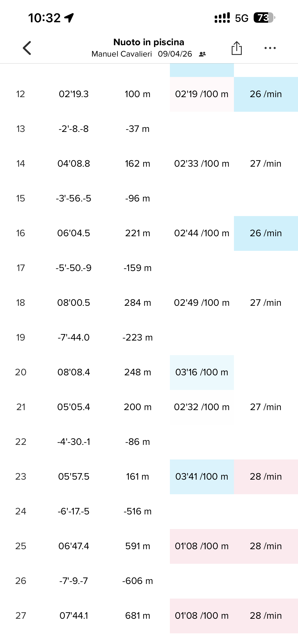Image resolution: width=298 pixels, height=644 pixels.
Task: Select lap 25 distance 591 m
Action: point(138,546)
